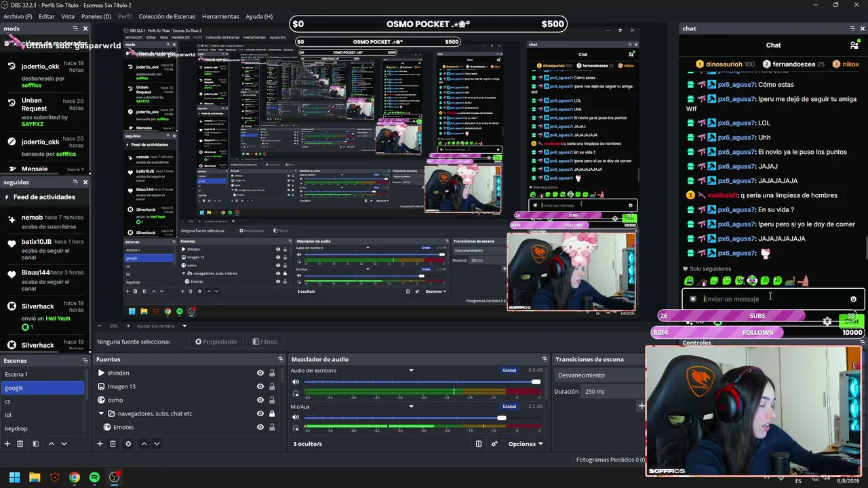Select the keydrop scene
868x488 pixels.
(43, 428)
